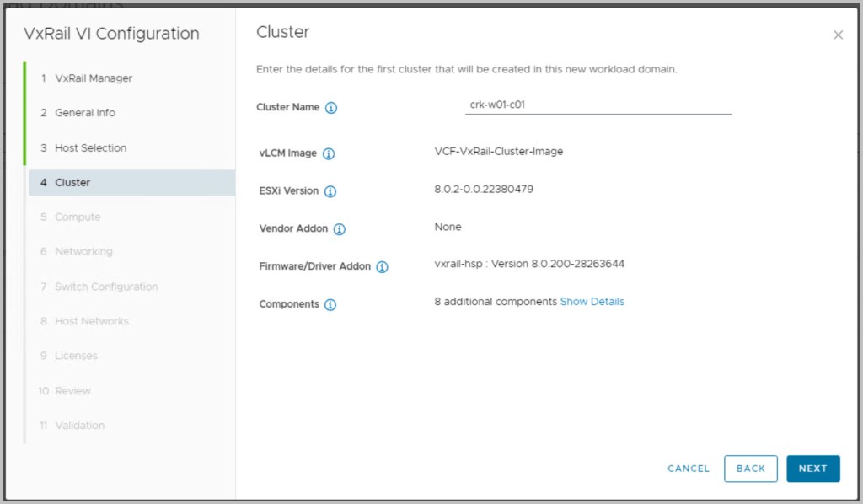Open the Networking step
This screenshot has width=863, height=504.
click(x=83, y=252)
